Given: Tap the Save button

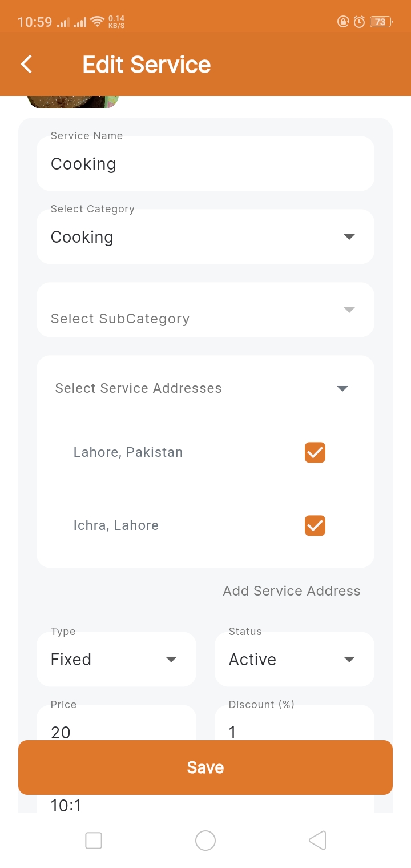Looking at the screenshot, I should tap(205, 767).
